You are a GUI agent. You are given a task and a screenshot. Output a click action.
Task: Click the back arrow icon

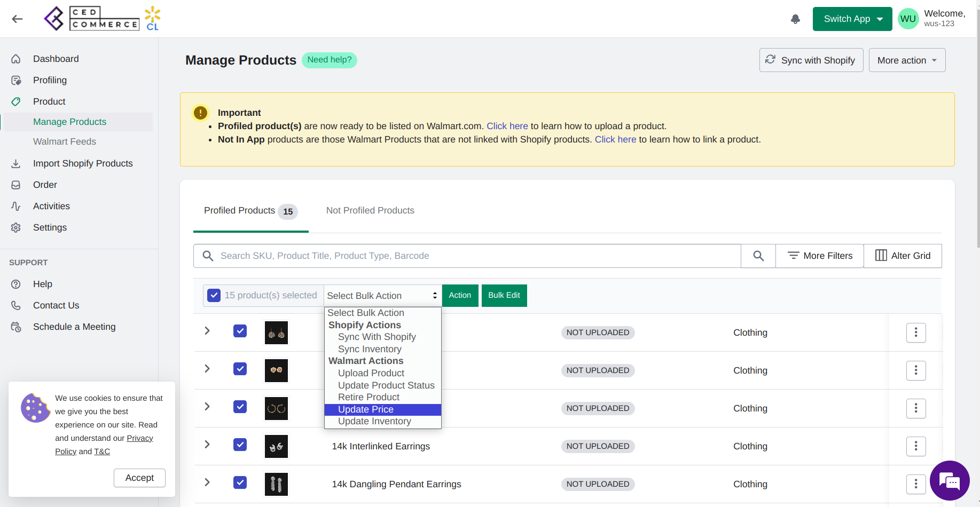(18, 19)
